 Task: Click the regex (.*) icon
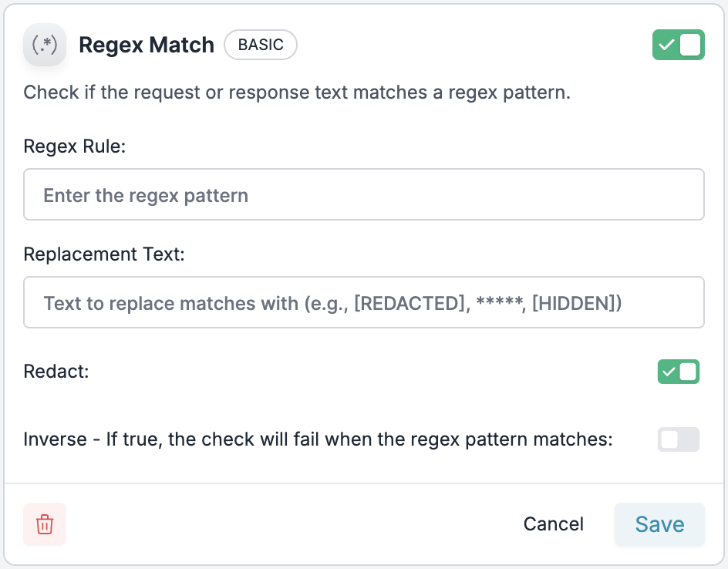[x=44, y=45]
